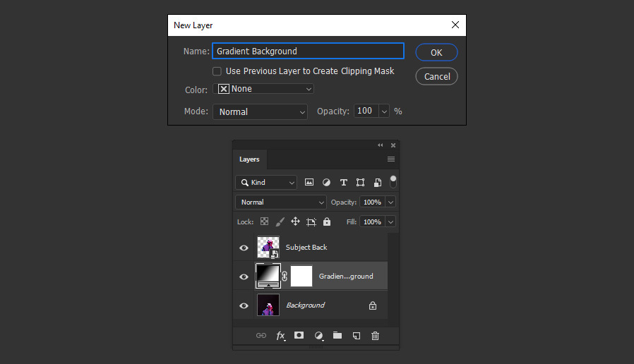
Task: Select gradient fill layer thumbnail
Action: [x=268, y=276]
